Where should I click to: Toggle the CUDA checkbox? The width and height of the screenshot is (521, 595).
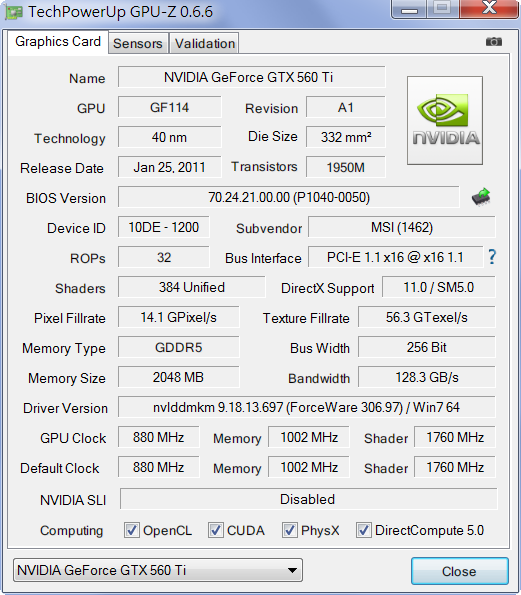[216, 530]
